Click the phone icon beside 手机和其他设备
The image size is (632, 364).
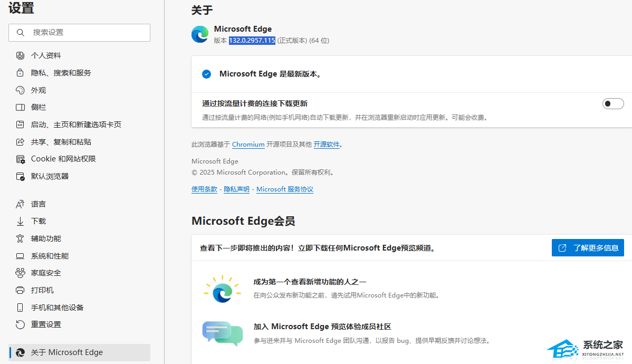click(x=20, y=308)
